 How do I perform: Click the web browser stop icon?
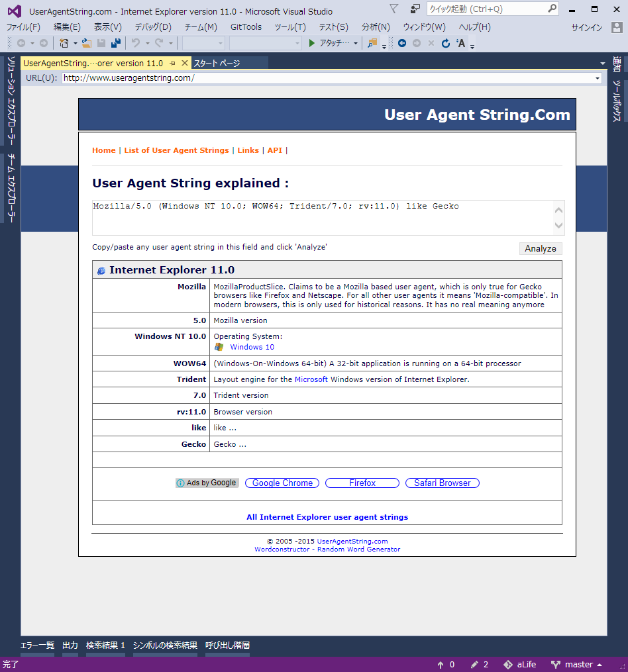click(431, 43)
